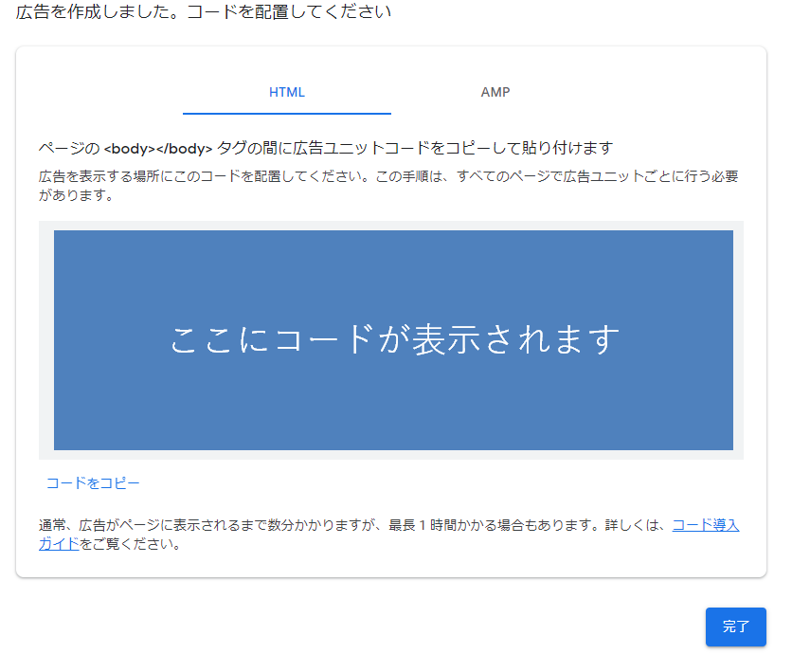The image size is (792, 672).
Task: Click the コードをコピー link
Action: pyautogui.click(x=93, y=483)
